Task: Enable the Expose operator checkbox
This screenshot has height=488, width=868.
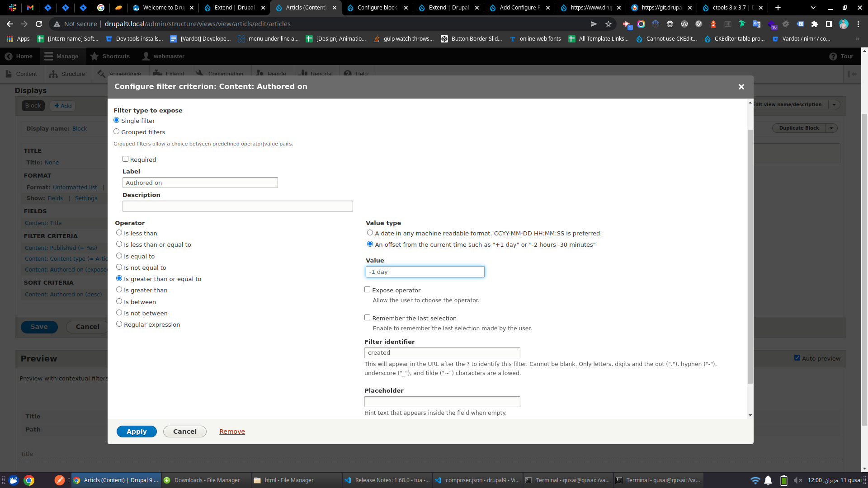Action: click(368, 289)
